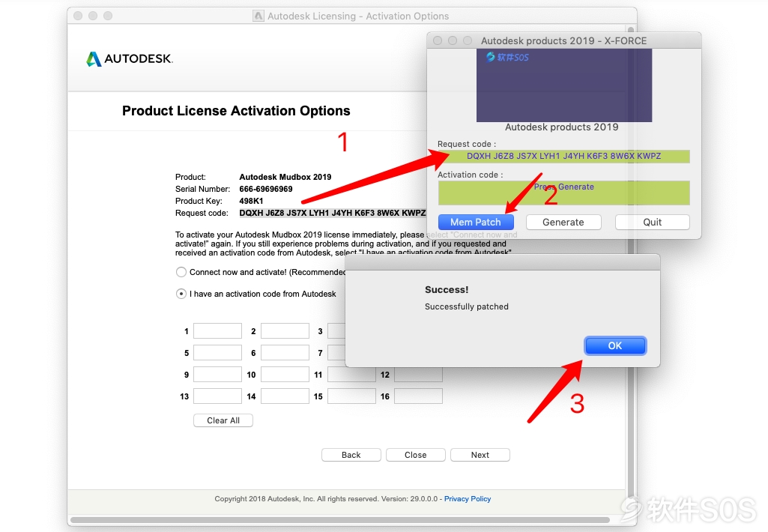
Task: Click activation code box 16
Action: [x=419, y=396]
